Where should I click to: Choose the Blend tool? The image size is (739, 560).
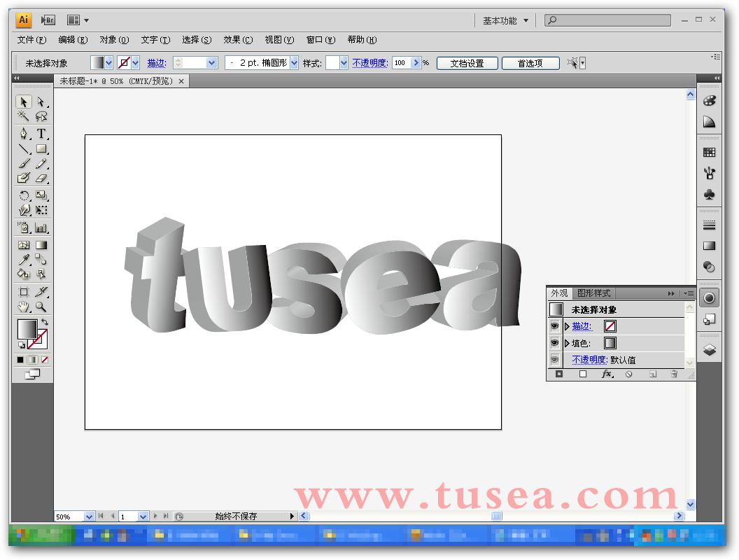coord(41,259)
